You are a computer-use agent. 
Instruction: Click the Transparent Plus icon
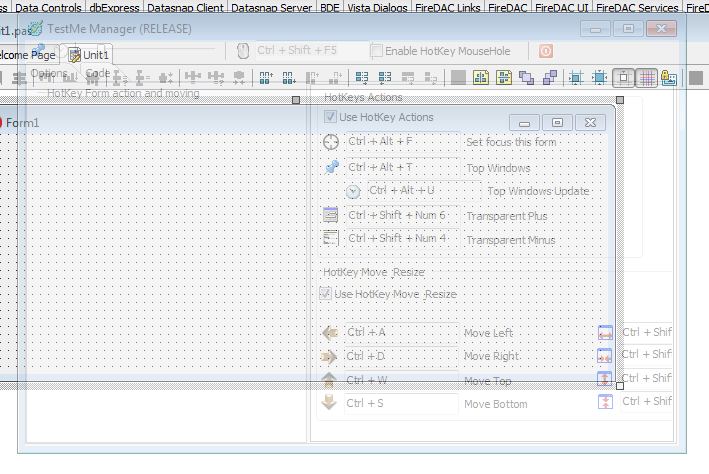tap(331, 215)
